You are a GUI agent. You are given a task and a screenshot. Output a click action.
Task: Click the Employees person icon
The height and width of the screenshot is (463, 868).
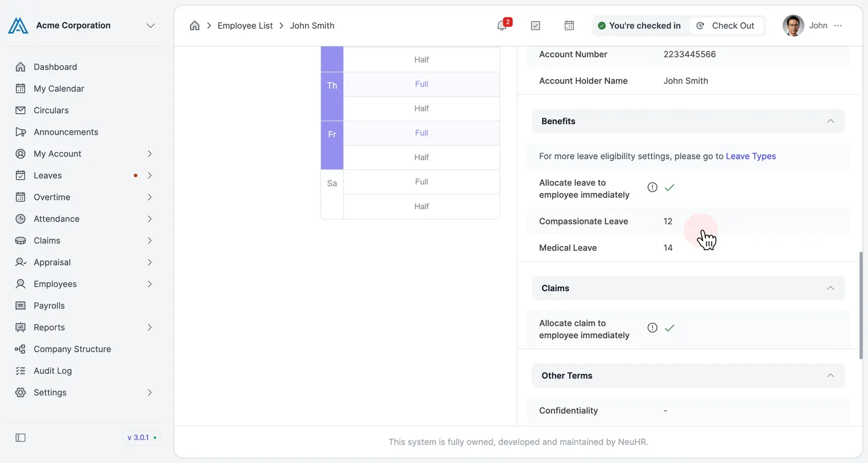[x=20, y=284]
